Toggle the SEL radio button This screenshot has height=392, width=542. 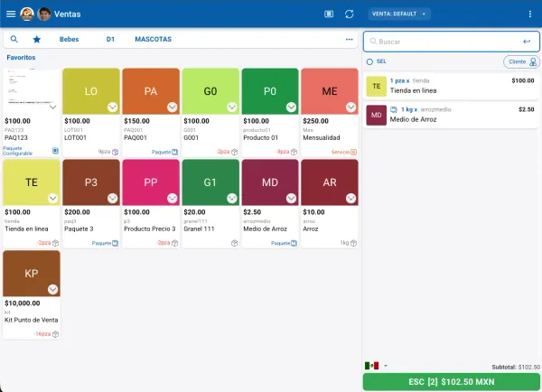tap(370, 61)
